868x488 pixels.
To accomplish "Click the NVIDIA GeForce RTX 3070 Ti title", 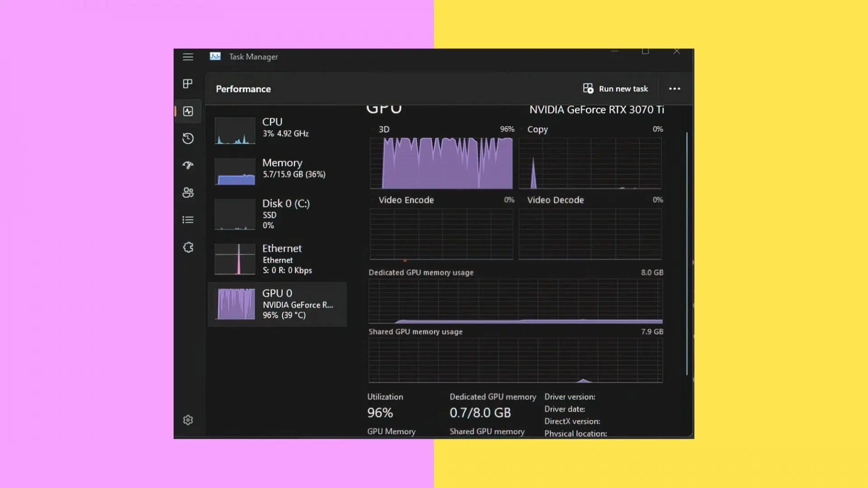I will point(597,110).
